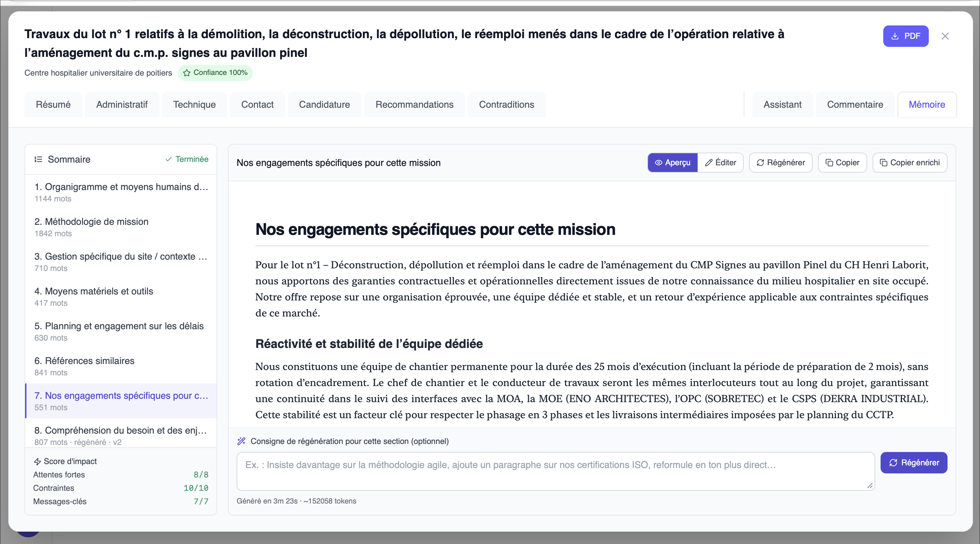Click the Copier enrichi button
Screen dimensions: 980x544
click(x=910, y=163)
